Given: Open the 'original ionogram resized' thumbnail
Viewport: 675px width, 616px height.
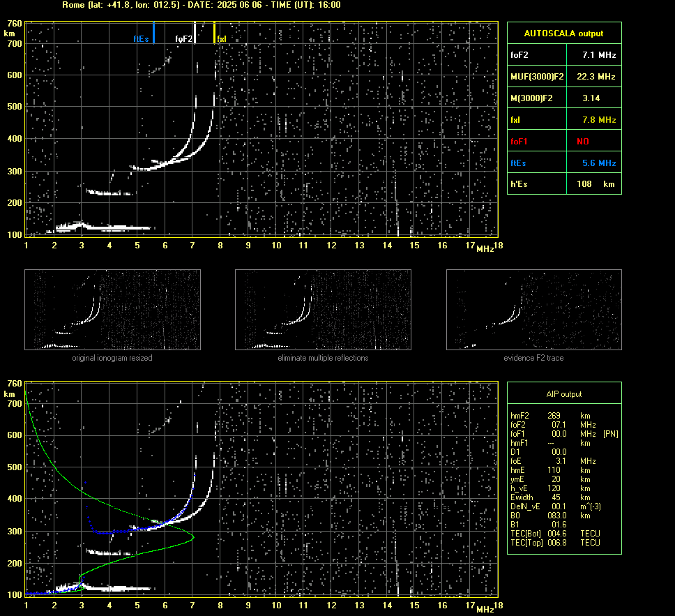Looking at the screenshot, I should (x=112, y=310).
